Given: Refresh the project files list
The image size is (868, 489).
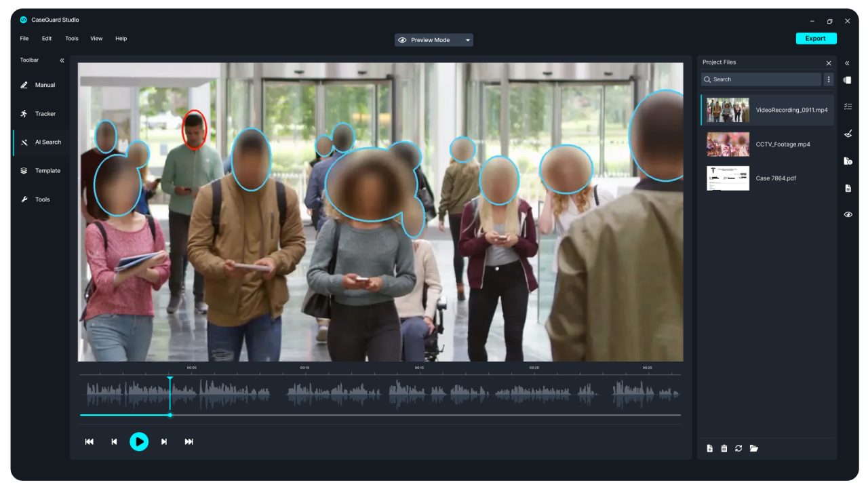Looking at the screenshot, I should pyautogui.click(x=738, y=448).
